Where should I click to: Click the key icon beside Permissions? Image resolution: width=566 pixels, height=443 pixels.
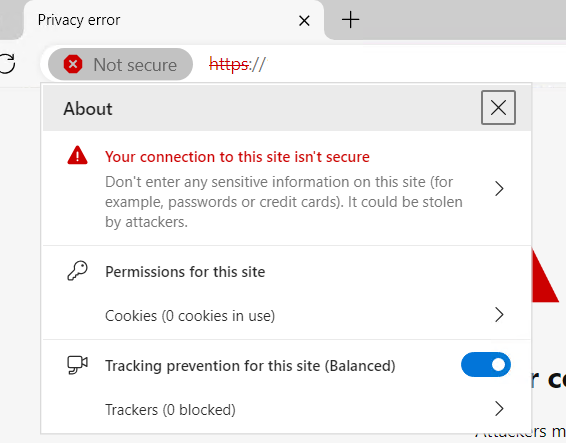tap(77, 271)
